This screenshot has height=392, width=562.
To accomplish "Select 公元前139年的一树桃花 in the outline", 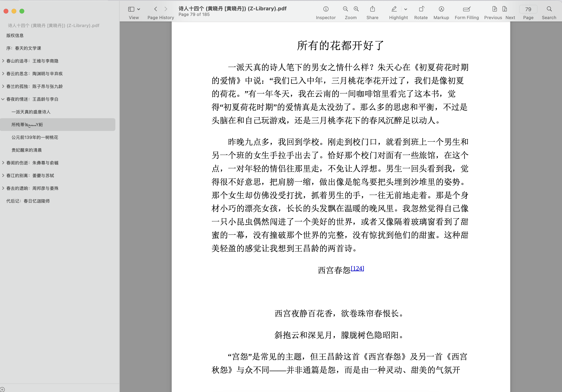I will (35, 137).
